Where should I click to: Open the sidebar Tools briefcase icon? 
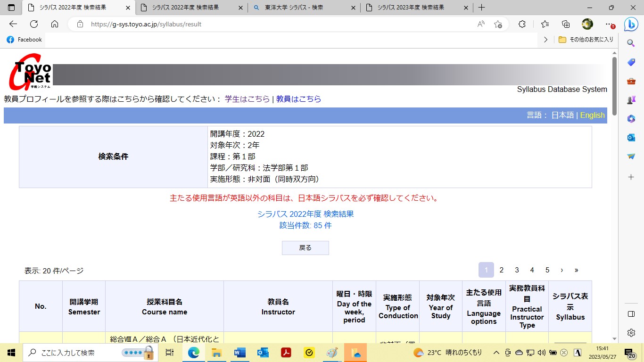click(x=631, y=81)
